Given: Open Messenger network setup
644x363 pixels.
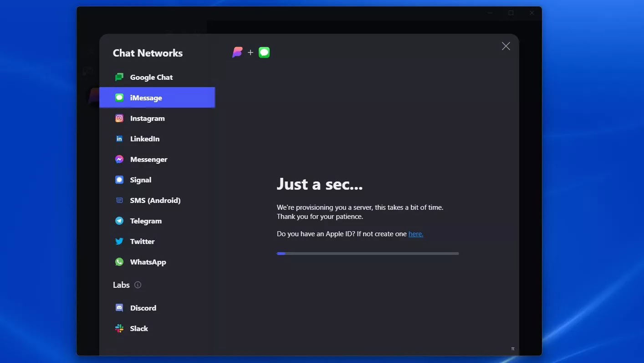Looking at the screenshot, I should (x=157, y=159).
